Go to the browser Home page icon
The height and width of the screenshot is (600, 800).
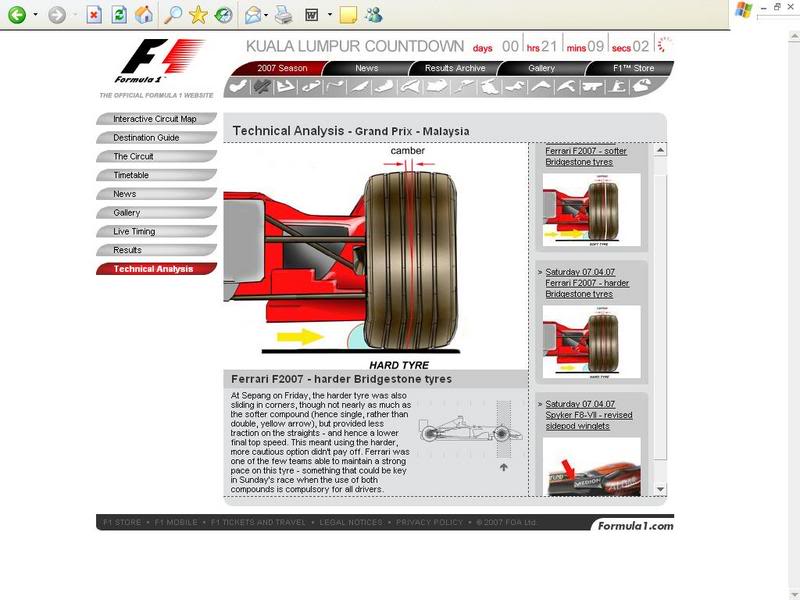pyautogui.click(x=145, y=15)
